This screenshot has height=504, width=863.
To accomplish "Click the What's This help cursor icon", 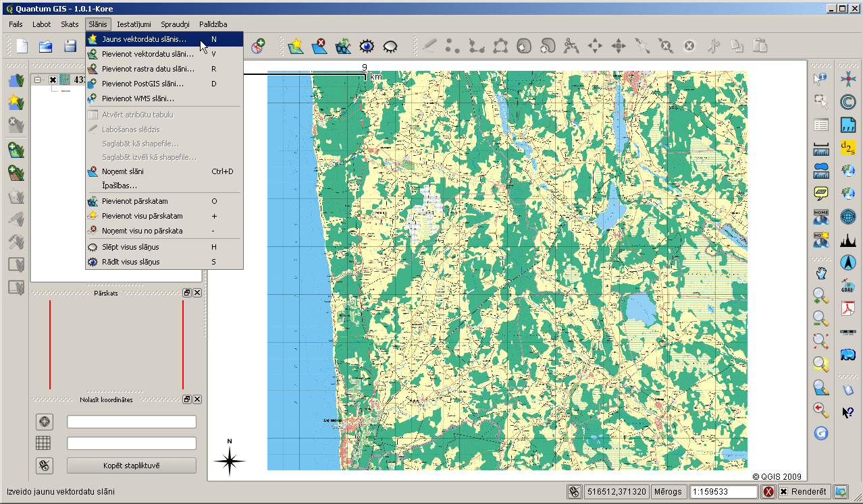I will pos(847,412).
